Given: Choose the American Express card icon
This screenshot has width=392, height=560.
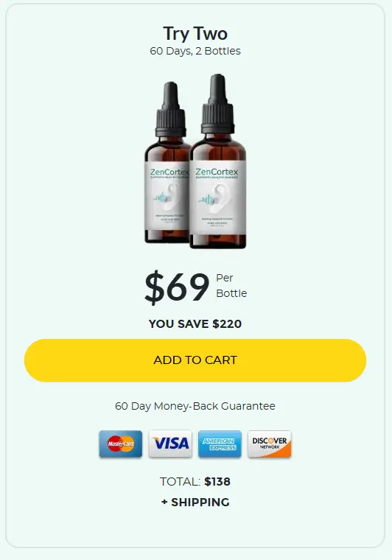Looking at the screenshot, I should click(220, 444).
